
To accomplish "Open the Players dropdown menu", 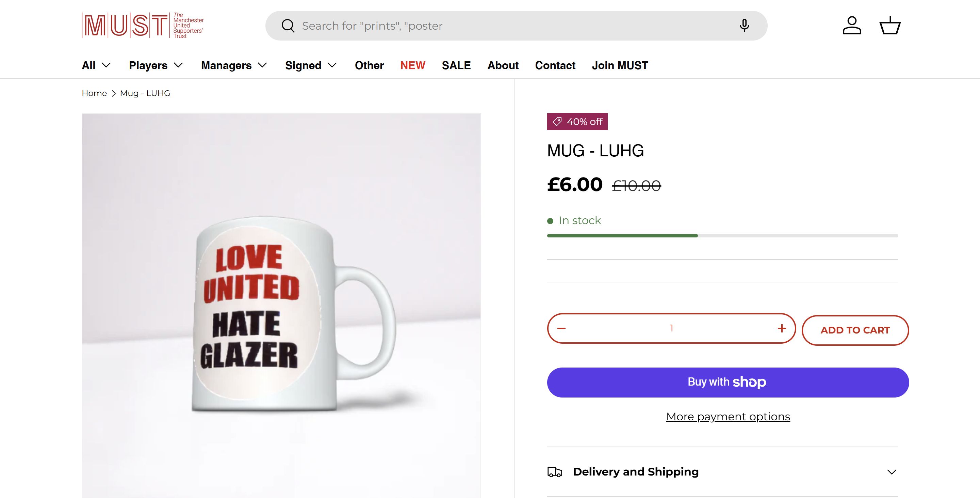I will 156,65.
